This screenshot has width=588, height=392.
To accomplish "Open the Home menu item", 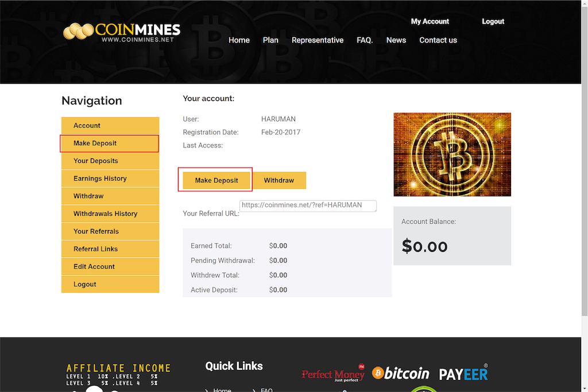I will [x=239, y=40].
